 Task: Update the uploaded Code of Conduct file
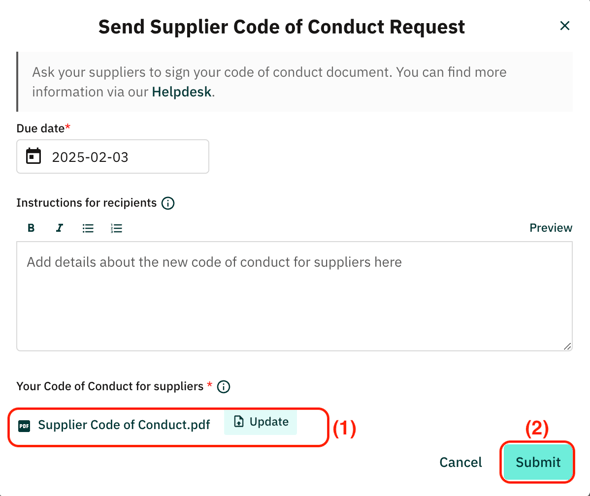click(x=260, y=422)
